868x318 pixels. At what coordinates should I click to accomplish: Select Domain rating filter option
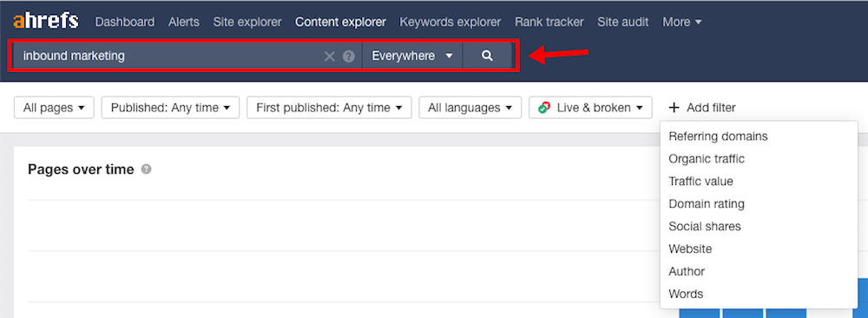tap(759, 204)
